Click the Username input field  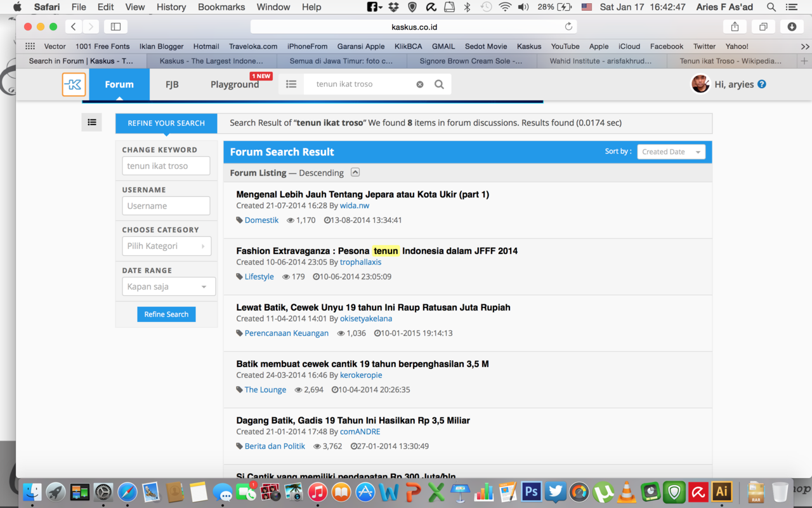pos(166,206)
